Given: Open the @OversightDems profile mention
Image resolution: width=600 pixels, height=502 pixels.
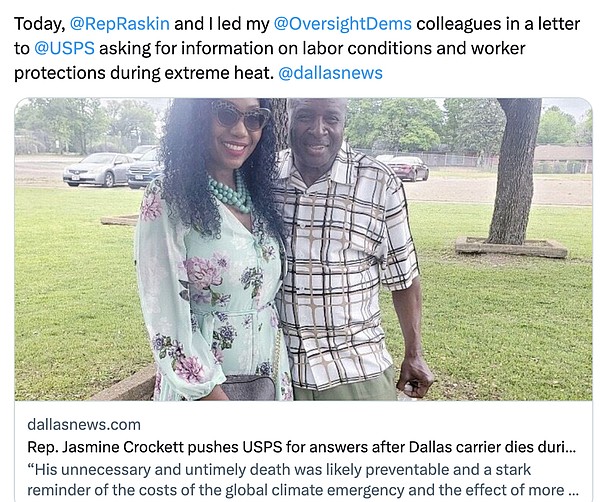Looking at the screenshot, I should pyautogui.click(x=343, y=24).
